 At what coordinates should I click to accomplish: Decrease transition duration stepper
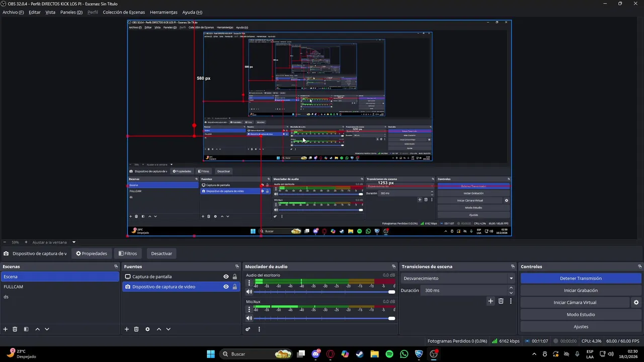click(511, 293)
